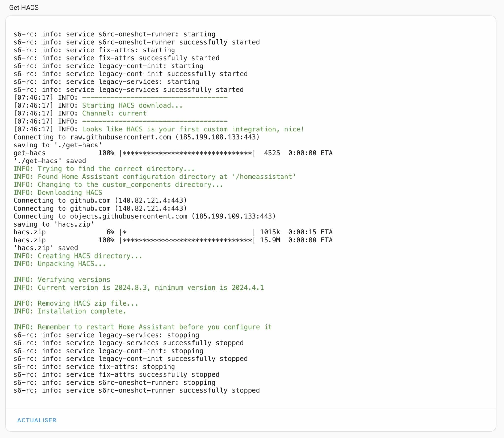Image resolution: width=504 pixels, height=438 pixels.
Task: Select 'Changing to the custom_components directory...' line
Action: (118, 184)
